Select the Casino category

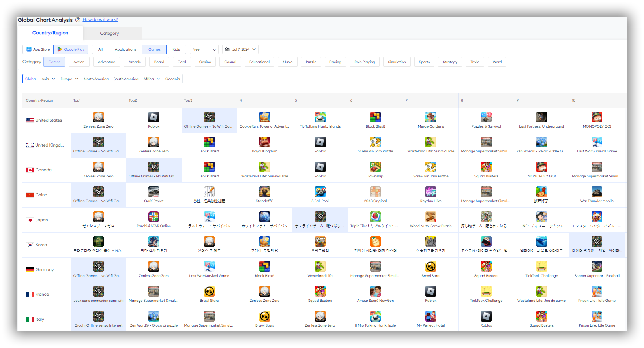pyautogui.click(x=205, y=62)
